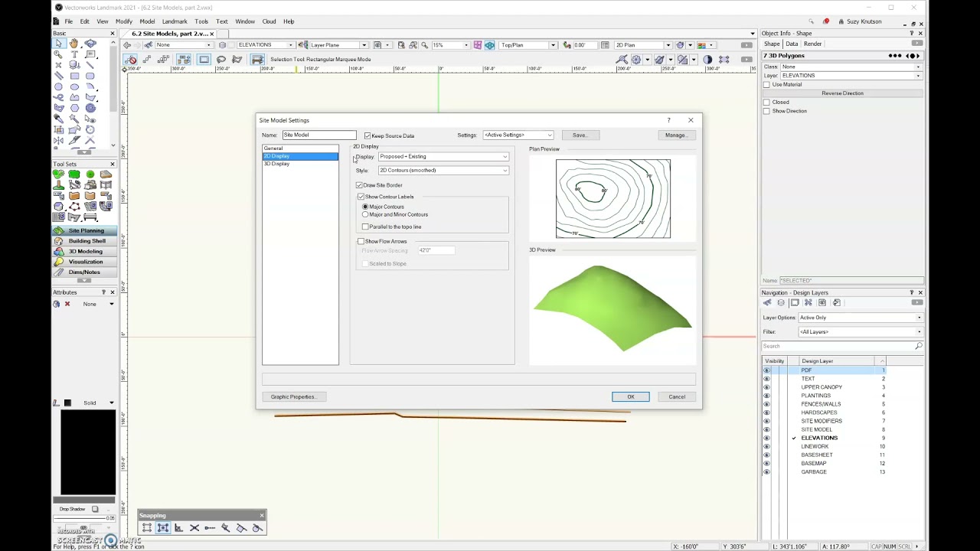Image resolution: width=980 pixels, height=551 pixels.
Task: Open Layer Options Active Only dropdown
Action: 860,318
